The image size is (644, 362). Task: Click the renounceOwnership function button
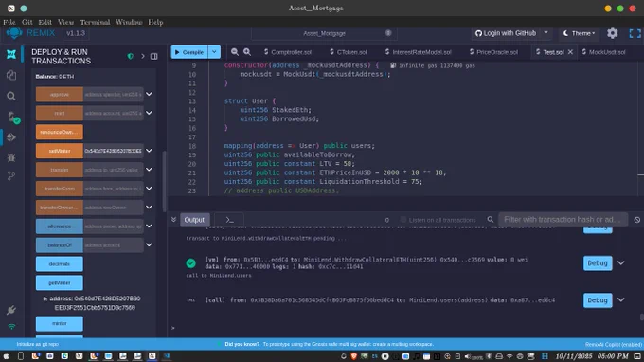tap(59, 132)
